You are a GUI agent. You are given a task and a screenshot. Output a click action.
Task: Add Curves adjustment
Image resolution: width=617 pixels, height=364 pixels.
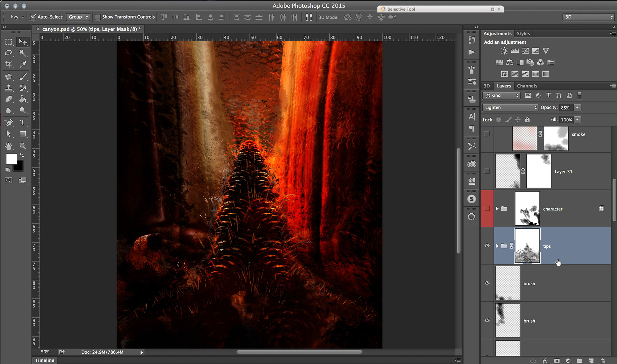tap(525, 51)
